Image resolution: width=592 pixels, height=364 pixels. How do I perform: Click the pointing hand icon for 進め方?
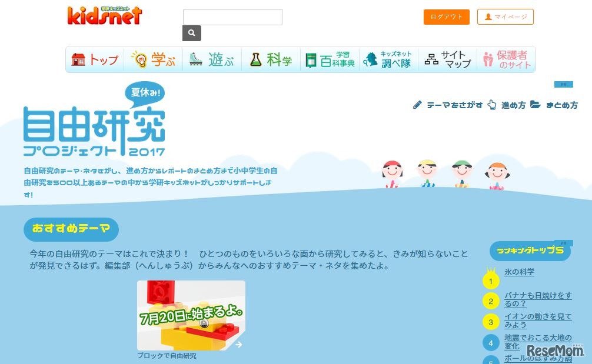(x=491, y=105)
